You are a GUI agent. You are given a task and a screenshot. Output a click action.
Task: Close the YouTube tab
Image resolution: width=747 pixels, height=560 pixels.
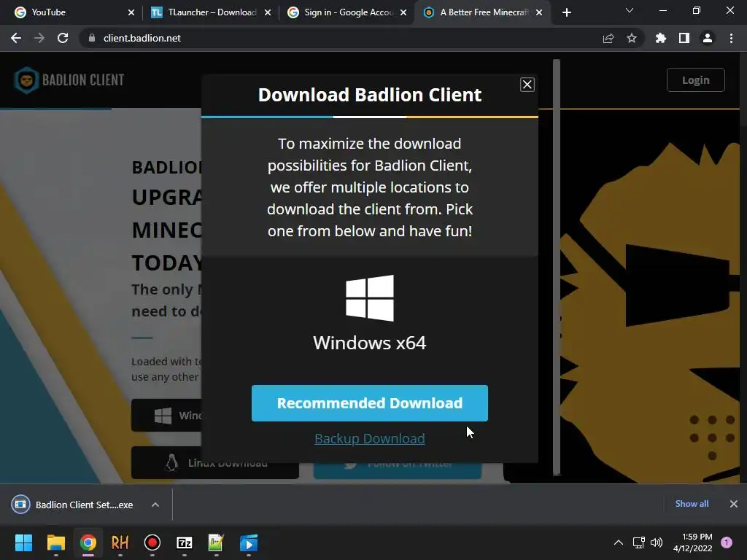131,12
